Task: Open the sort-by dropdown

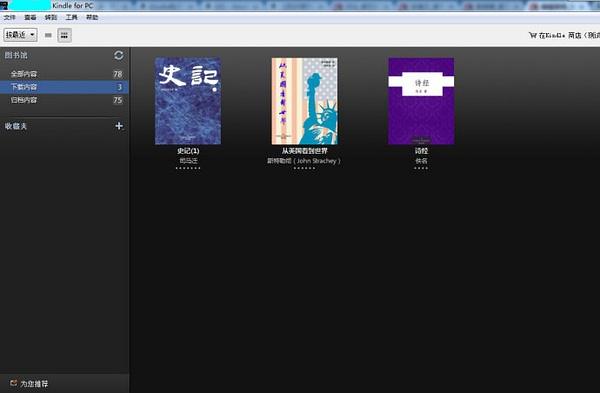Action: click(x=20, y=35)
